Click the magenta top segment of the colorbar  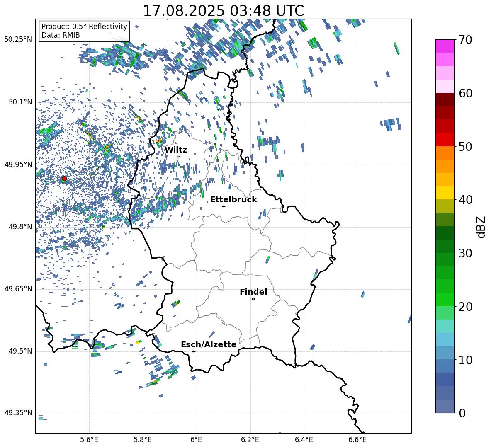(x=445, y=46)
